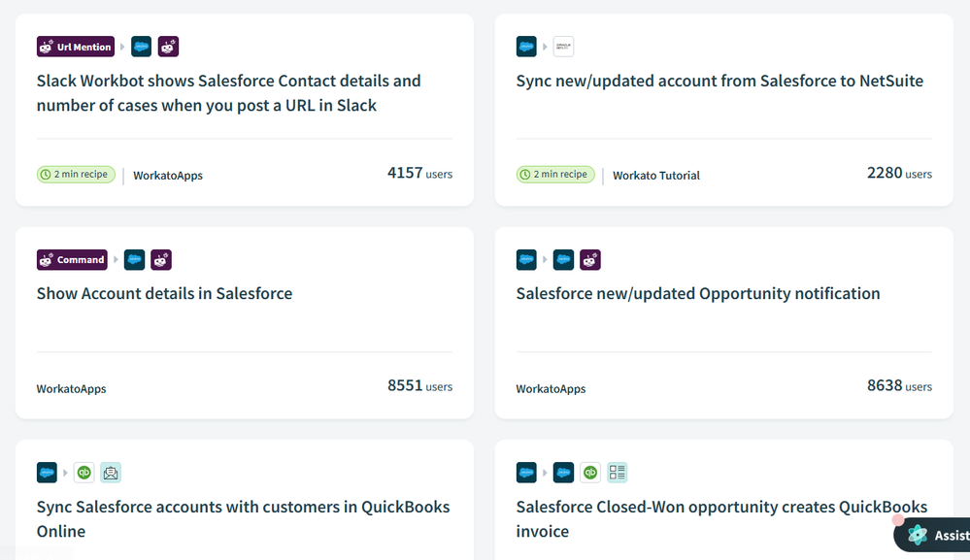
Task: Click the NetSuite icon in sync card
Action: [x=563, y=47]
